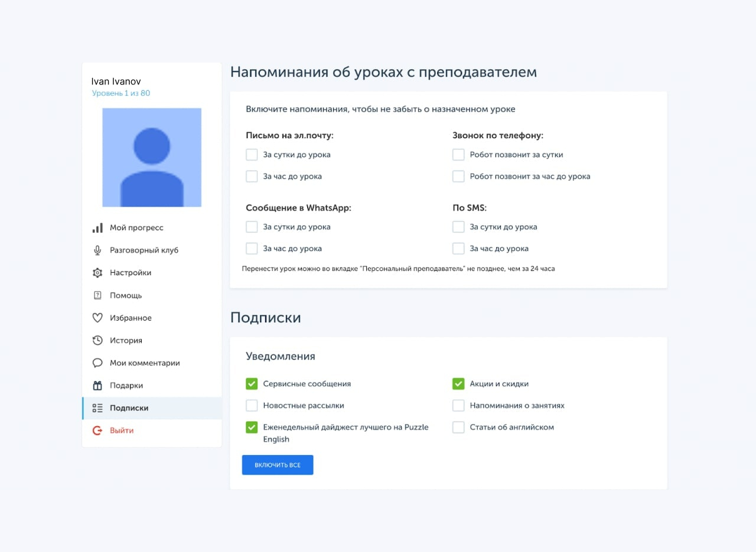
Task: Click the bar chart icon beside Мой прогресс
Action: [x=97, y=228]
